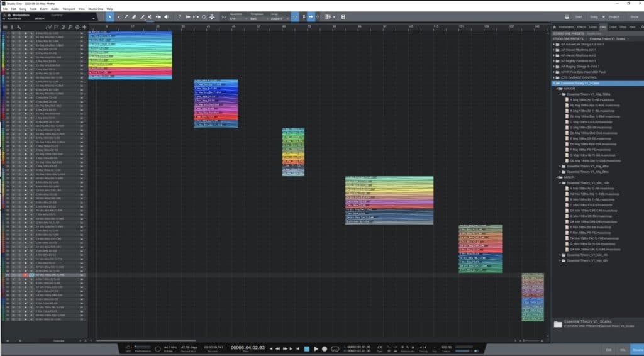This screenshot has height=356, width=644.
Task: Expand the AP Heroic Rhythms Vol 1 folder
Action: coord(554,50)
